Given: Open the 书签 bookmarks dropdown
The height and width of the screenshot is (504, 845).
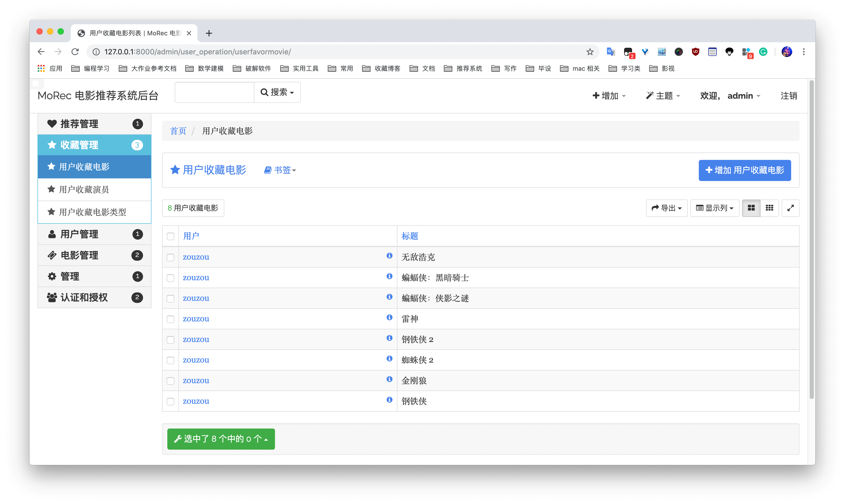Looking at the screenshot, I should 280,170.
